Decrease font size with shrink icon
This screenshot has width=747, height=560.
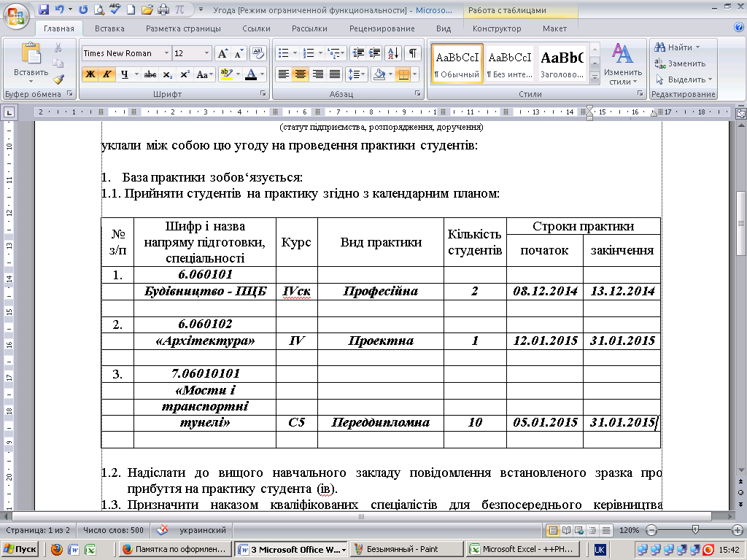[239, 53]
